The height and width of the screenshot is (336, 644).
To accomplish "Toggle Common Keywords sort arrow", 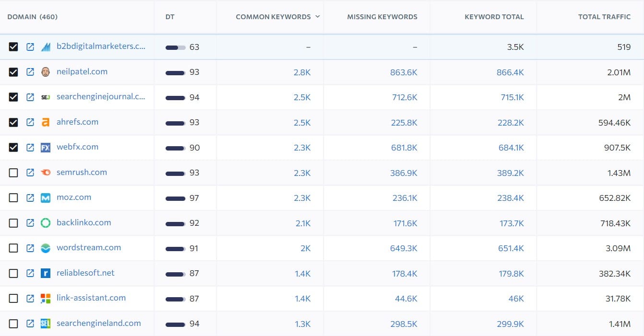I will click(x=317, y=17).
